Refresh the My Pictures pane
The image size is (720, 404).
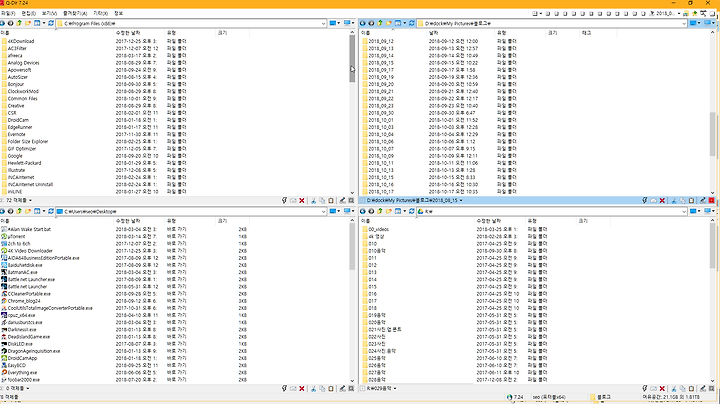(x=411, y=23)
